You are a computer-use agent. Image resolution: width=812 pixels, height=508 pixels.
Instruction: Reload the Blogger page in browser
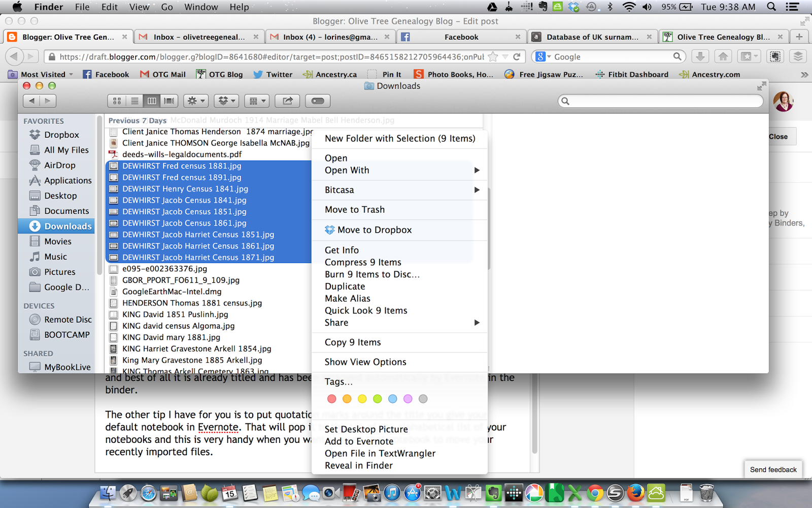pos(517,57)
